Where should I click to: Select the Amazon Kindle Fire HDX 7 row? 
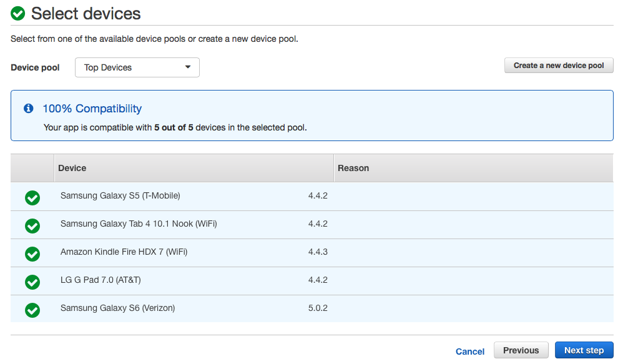(x=124, y=252)
